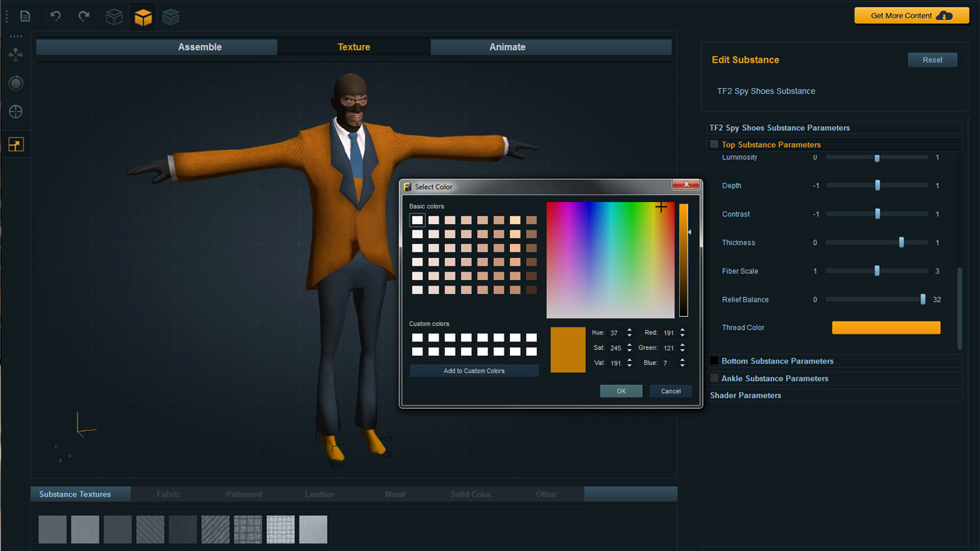Click the TF2 Spy Shoes Substance name

[766, 91]
